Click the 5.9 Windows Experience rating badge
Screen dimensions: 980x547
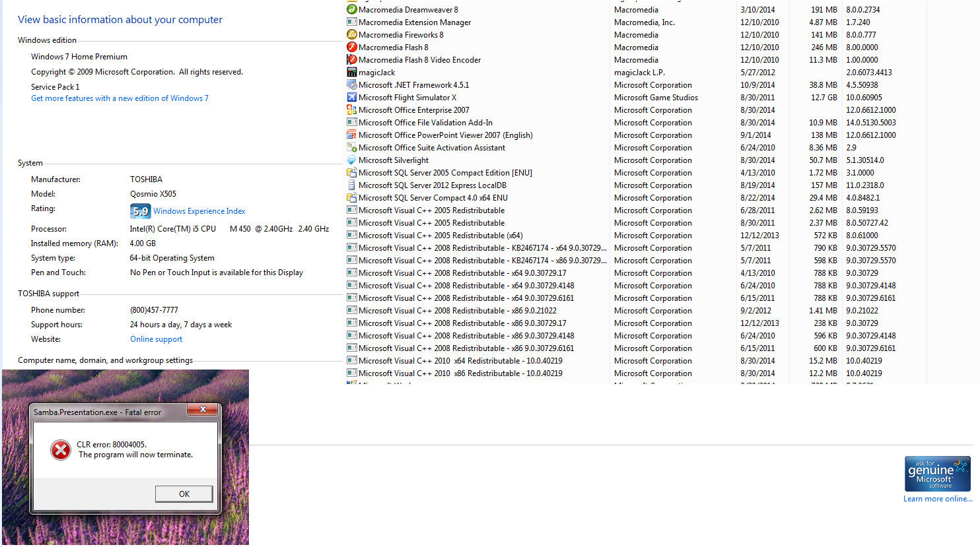pos(141,211)
